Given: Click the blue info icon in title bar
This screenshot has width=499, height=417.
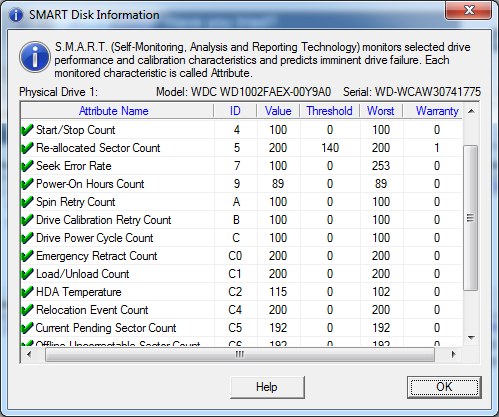Looking at the screenshot, I should pos(16,15).
